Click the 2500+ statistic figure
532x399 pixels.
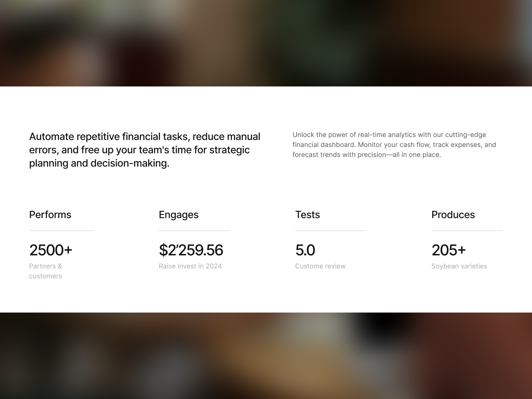[51, 250]
